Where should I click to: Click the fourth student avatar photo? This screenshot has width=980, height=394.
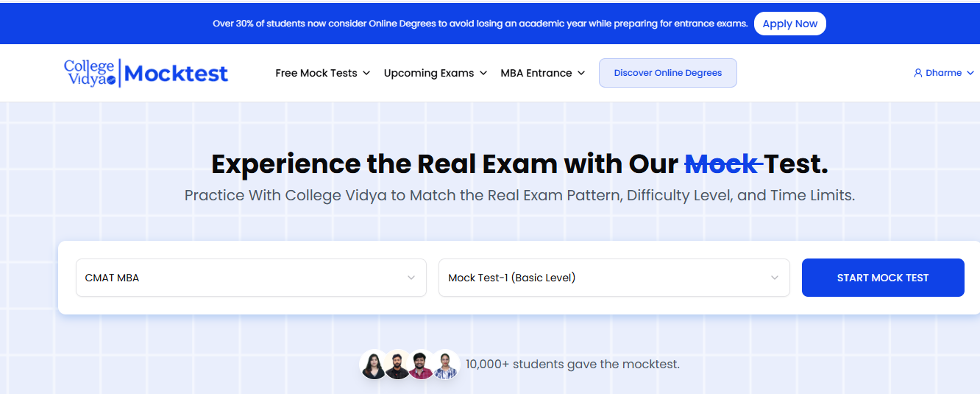pyautogui.click(x=445, y=364)
